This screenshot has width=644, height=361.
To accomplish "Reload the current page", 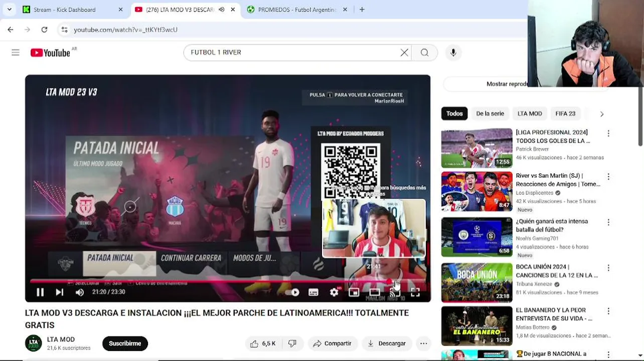I will click(44, 30).
